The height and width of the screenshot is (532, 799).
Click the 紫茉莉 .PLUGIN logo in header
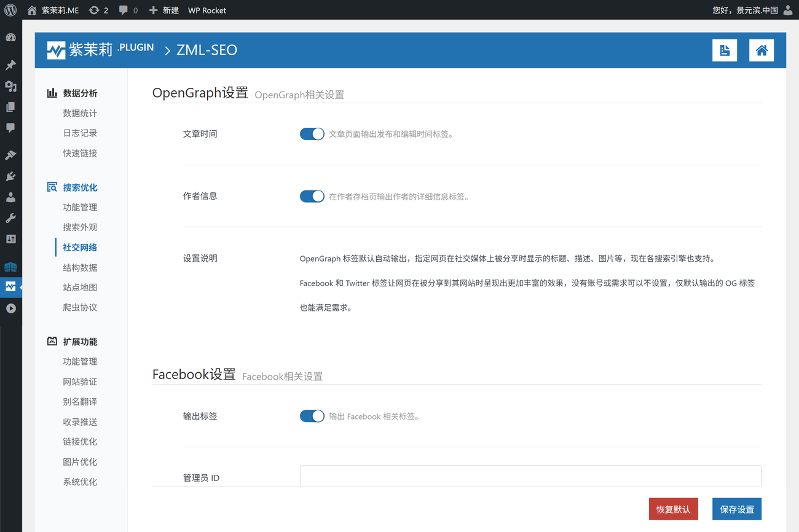point(100,50)
